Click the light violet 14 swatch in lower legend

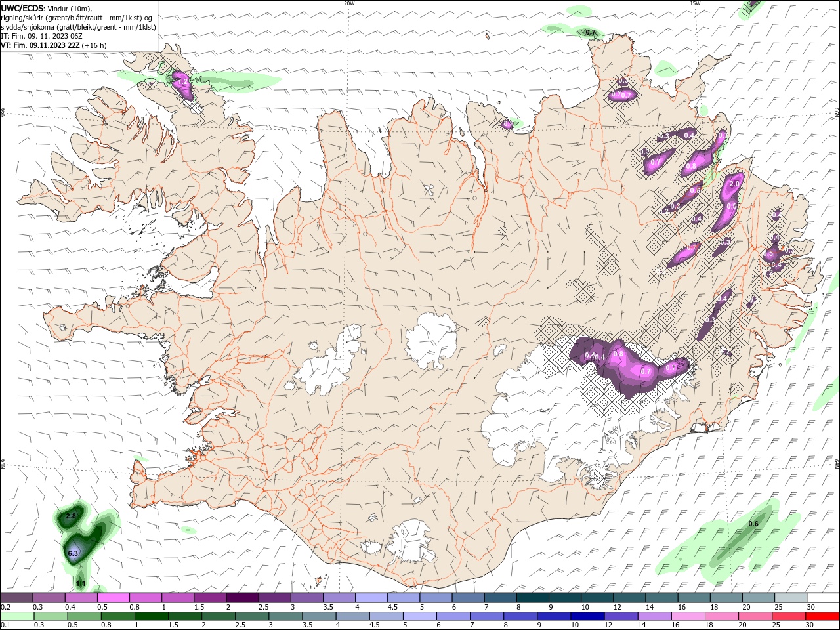click(x=654, y=616)
